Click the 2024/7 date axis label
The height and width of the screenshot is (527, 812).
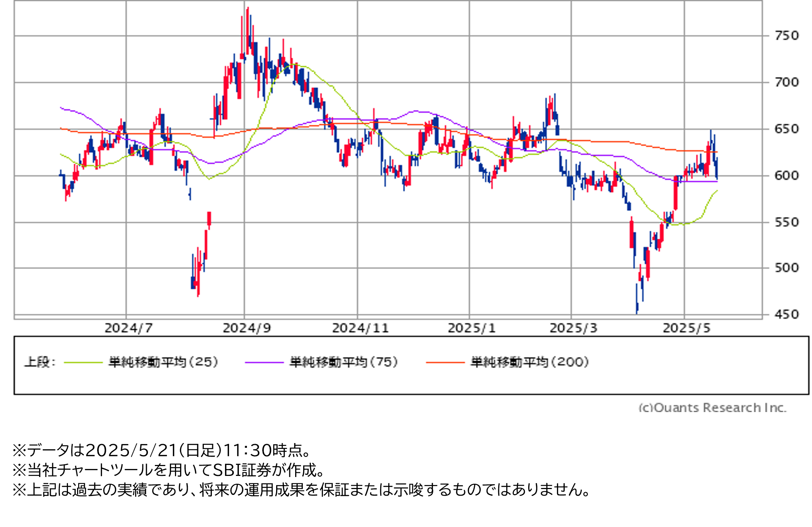coord(128,328)
